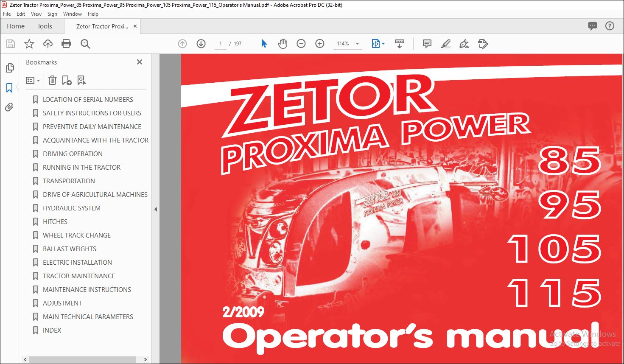Jump to the BALLAST WEIGHTS bookmark
The width and height of the screenshot is (624, 364).
[70, 249]
